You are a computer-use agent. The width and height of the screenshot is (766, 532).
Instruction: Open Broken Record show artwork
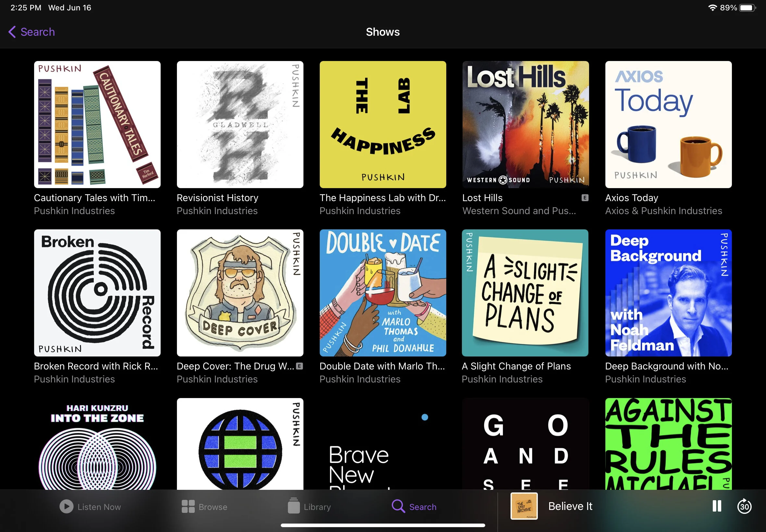pyautogui.click(x=97, y=293)
